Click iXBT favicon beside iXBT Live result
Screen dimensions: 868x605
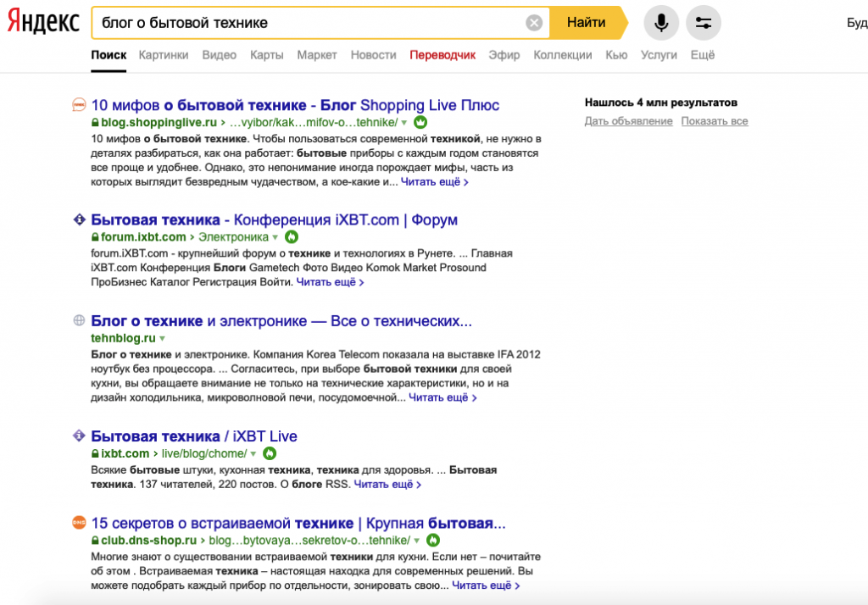coord(79,436)
